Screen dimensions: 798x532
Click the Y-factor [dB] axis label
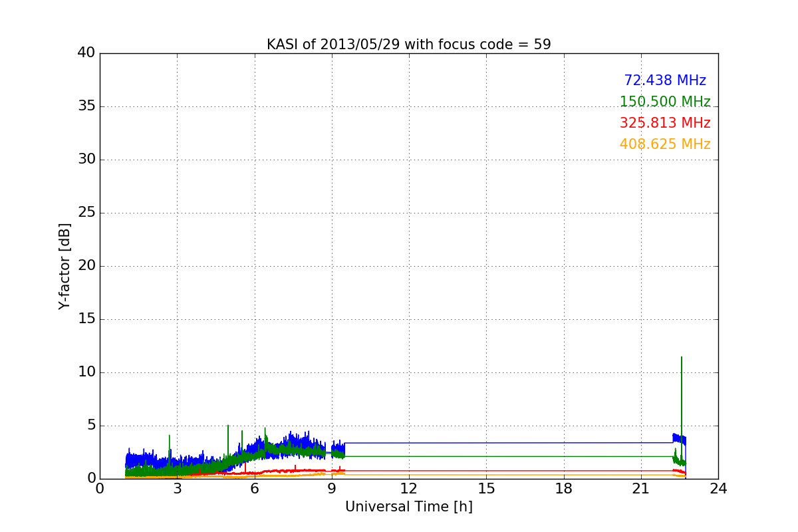(65, 266)
